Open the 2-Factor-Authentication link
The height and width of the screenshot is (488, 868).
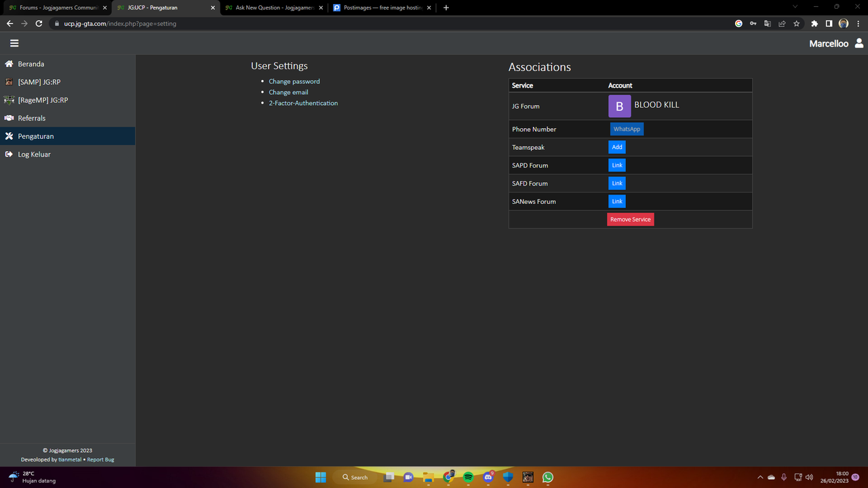click(x=303, y=103)
